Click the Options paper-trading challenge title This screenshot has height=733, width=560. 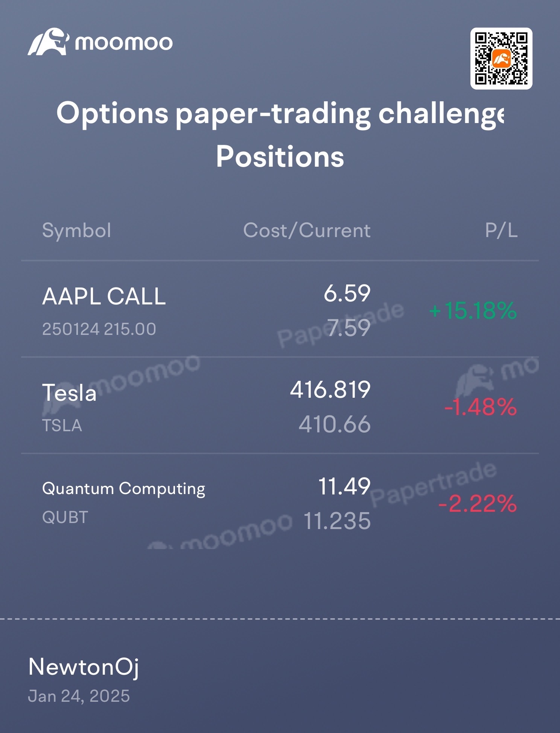click(x=280, y=114)
